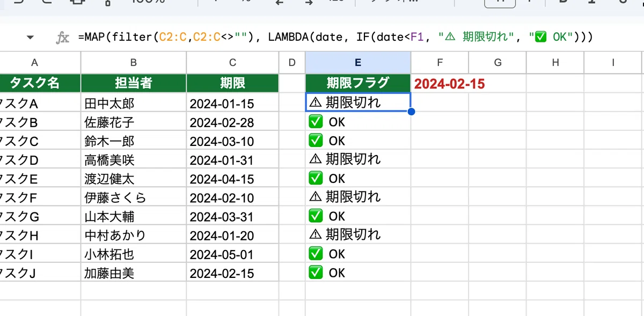Select column A header
Image resolution: width=644 pixels, height=316 pixels.
35,63
